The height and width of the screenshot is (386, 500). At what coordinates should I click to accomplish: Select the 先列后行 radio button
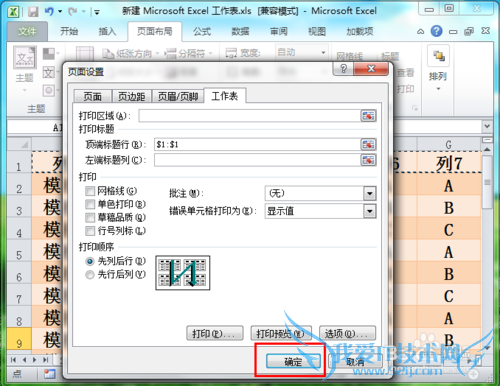[x=90, y=261]
